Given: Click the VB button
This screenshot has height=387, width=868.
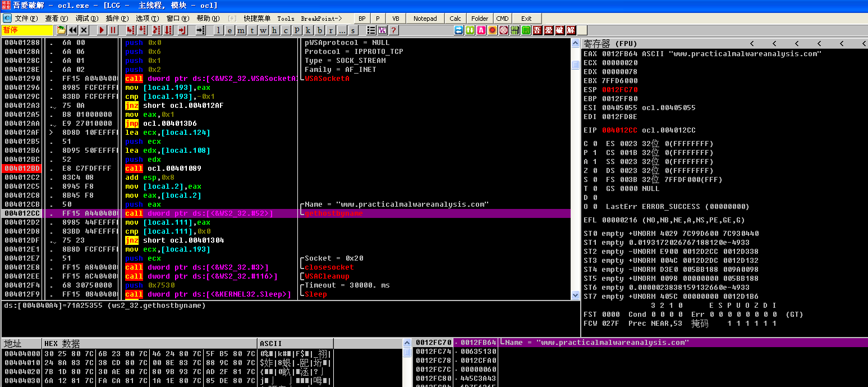Looking at the screenshot, I should click(x=396, y=19).
